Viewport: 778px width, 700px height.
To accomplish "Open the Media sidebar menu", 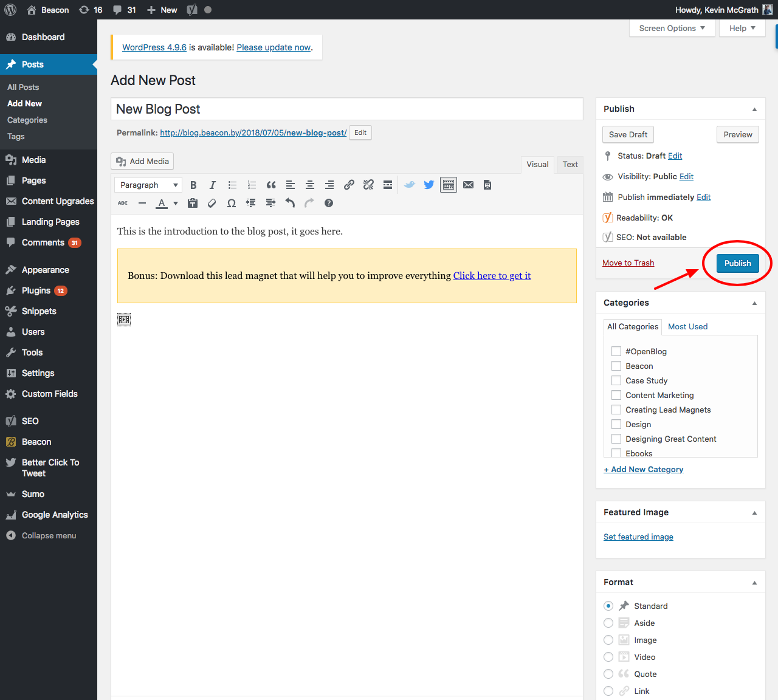I will click(49, 160).
